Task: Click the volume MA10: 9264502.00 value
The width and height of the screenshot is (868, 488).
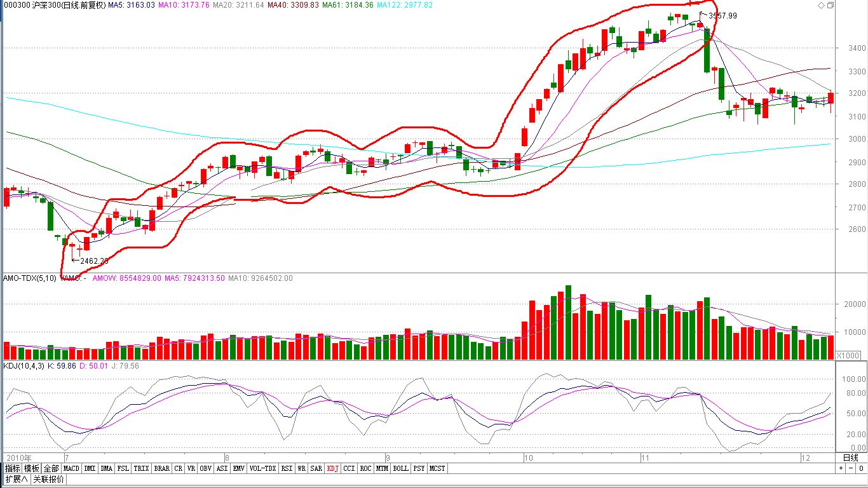Action: click(261, 278)
